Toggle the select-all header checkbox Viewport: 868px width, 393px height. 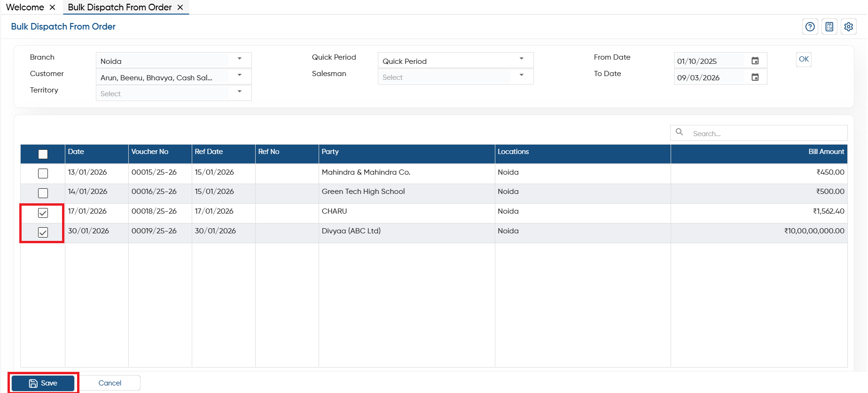click(x=43, y=154)
